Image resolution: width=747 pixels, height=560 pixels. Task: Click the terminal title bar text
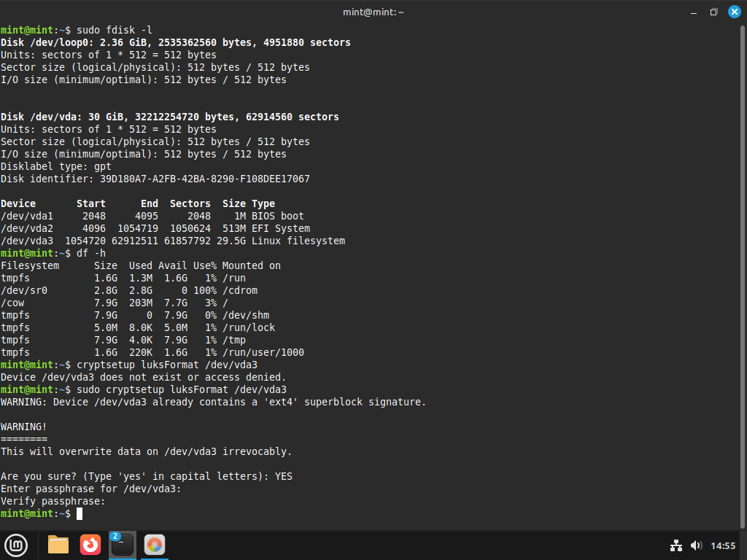(373, 12)
